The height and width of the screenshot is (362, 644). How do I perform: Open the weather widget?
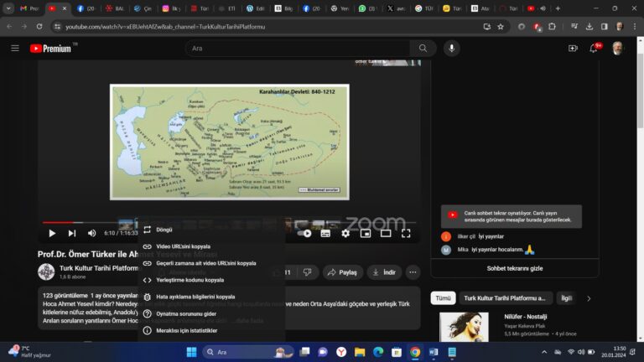29,352
